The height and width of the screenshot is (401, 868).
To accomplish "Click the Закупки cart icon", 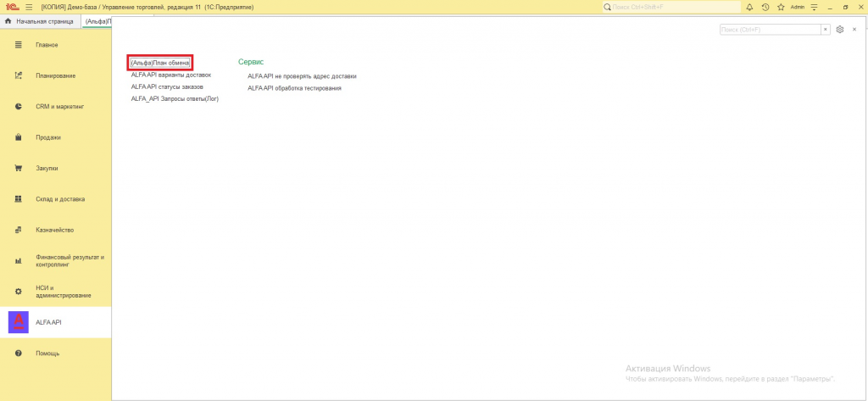I will (19, 169).
